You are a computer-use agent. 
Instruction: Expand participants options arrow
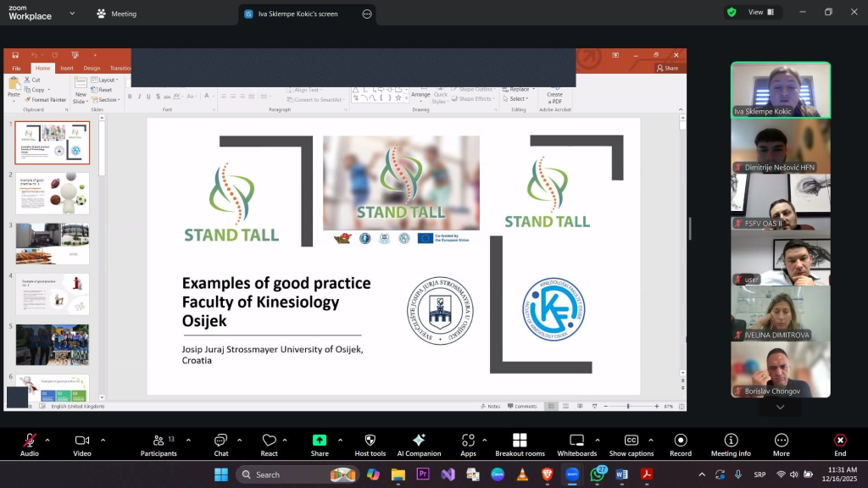[188, 441]
